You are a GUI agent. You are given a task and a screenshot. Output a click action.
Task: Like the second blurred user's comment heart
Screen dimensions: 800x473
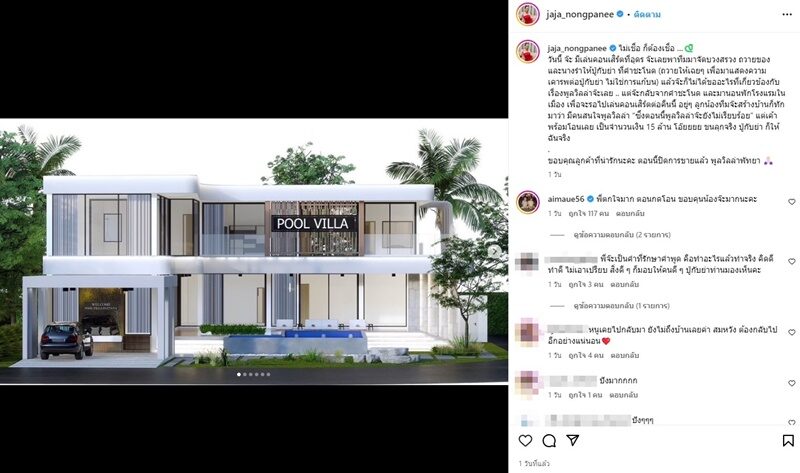[792, 261]
